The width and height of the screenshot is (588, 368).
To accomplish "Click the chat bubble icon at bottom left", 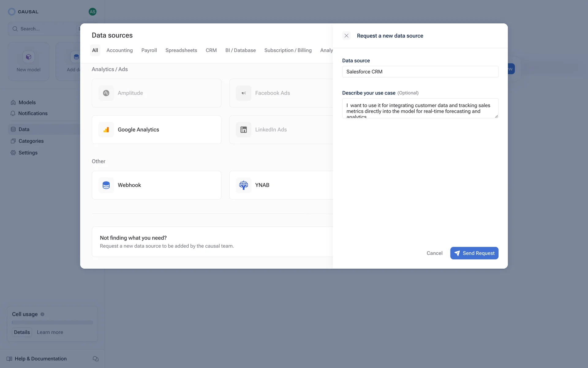I will 96,359.
